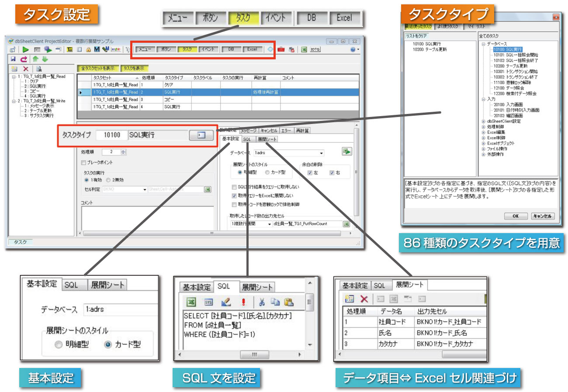Click the Excel cell picker next to PutRowCount field

(346, 224)
